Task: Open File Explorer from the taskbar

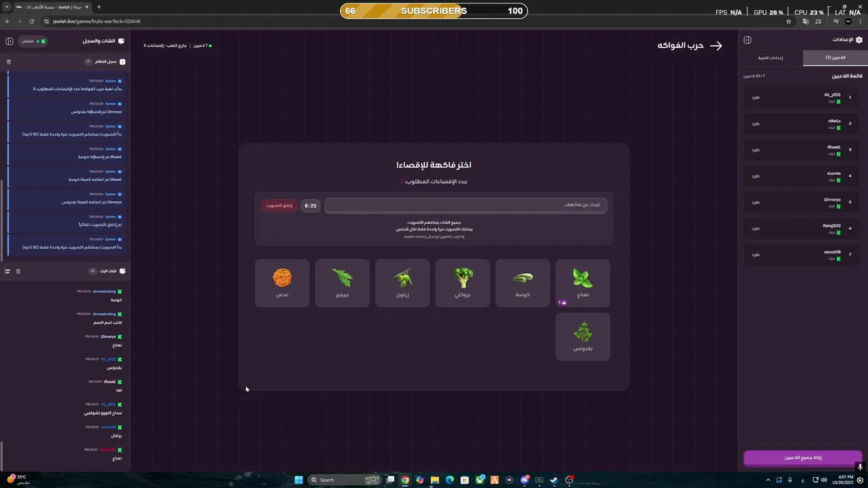Action: click(x=435, y=480)
